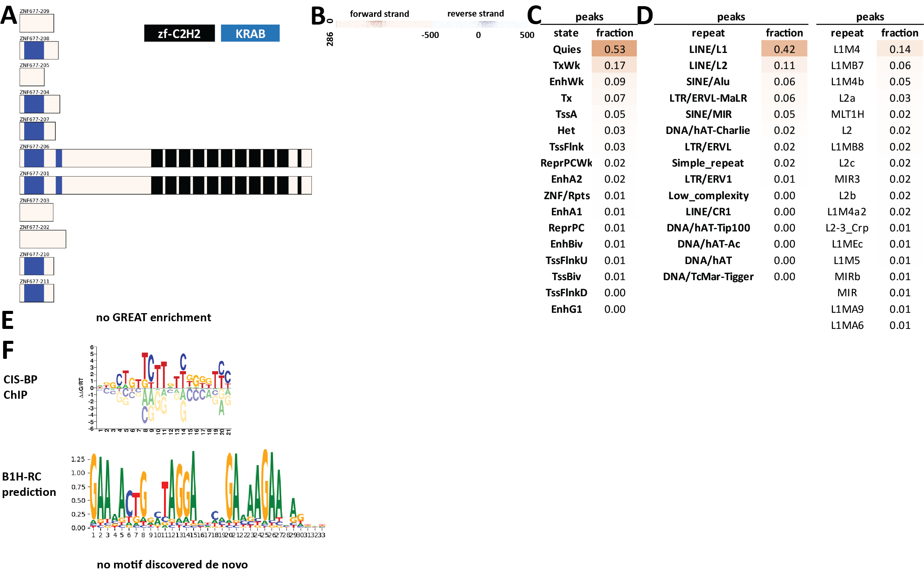The image size is (924, 573).
Task: Click the ZNF677-211 isoform box
Action: point(36,293)
